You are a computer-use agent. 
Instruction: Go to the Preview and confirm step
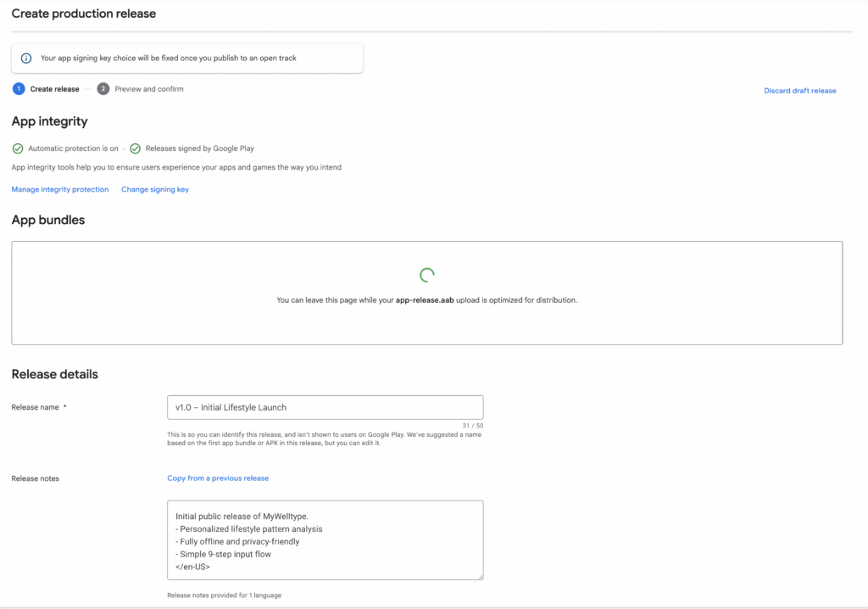pyautogui.click(x=149, y=89)
